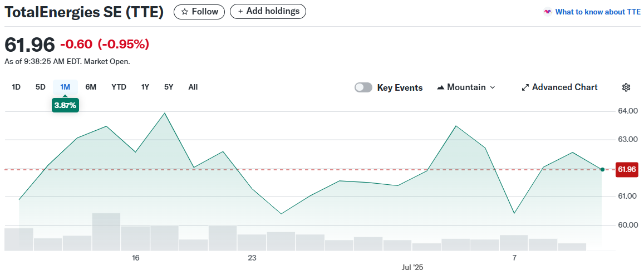Click the -0.60 (-0.95%) price change

(104, 43)
